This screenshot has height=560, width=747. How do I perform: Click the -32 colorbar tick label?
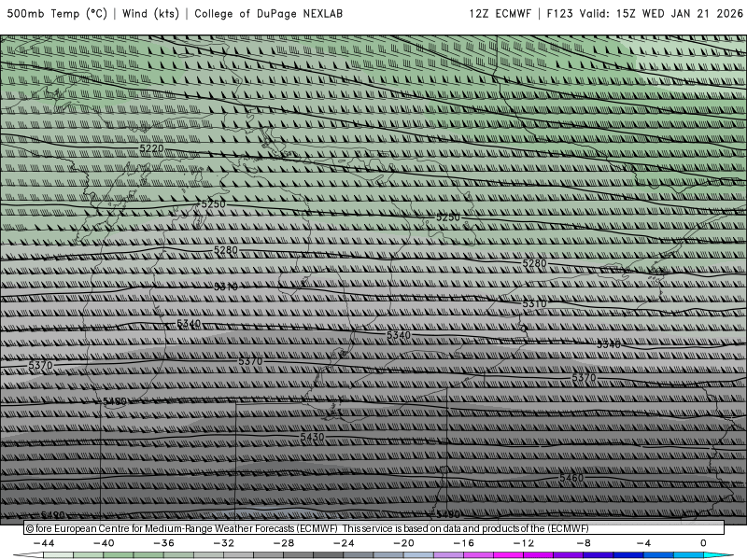(223, 543)
